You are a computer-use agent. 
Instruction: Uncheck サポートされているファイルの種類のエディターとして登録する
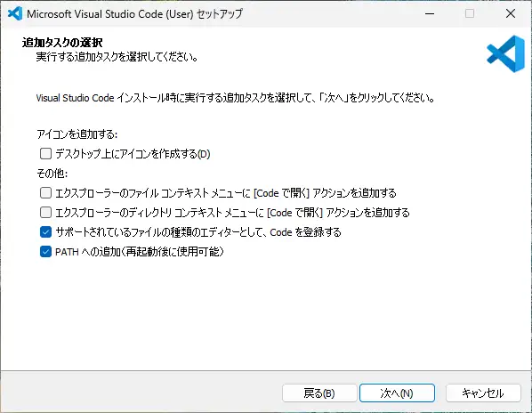pyautogui.click(x=45, y=232)
